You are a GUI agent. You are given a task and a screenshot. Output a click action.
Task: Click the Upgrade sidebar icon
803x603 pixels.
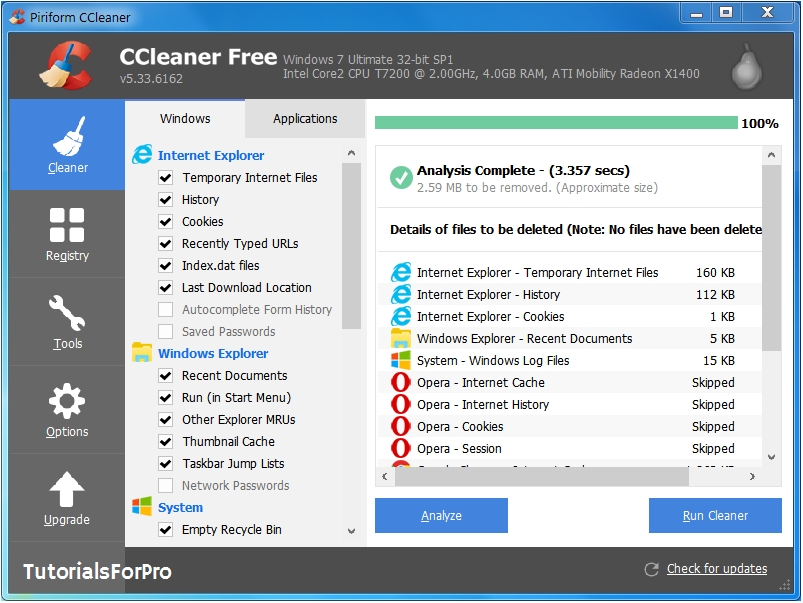pyautogui.click(x=66, y=497)
